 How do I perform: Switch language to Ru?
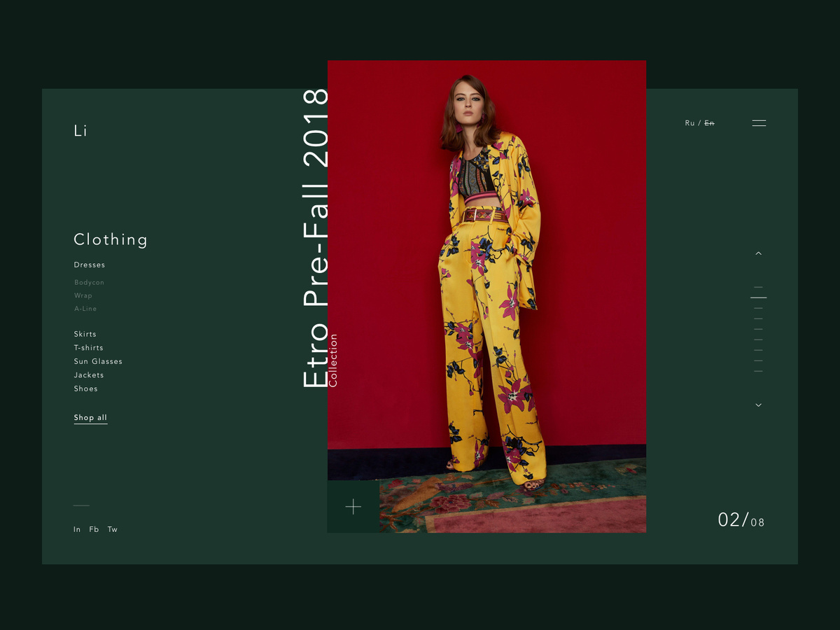click(689, 123)
